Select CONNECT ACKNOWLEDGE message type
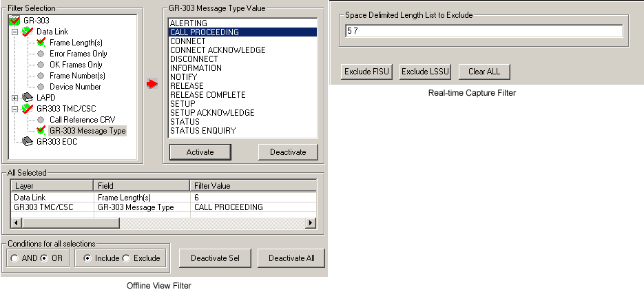 242,50
